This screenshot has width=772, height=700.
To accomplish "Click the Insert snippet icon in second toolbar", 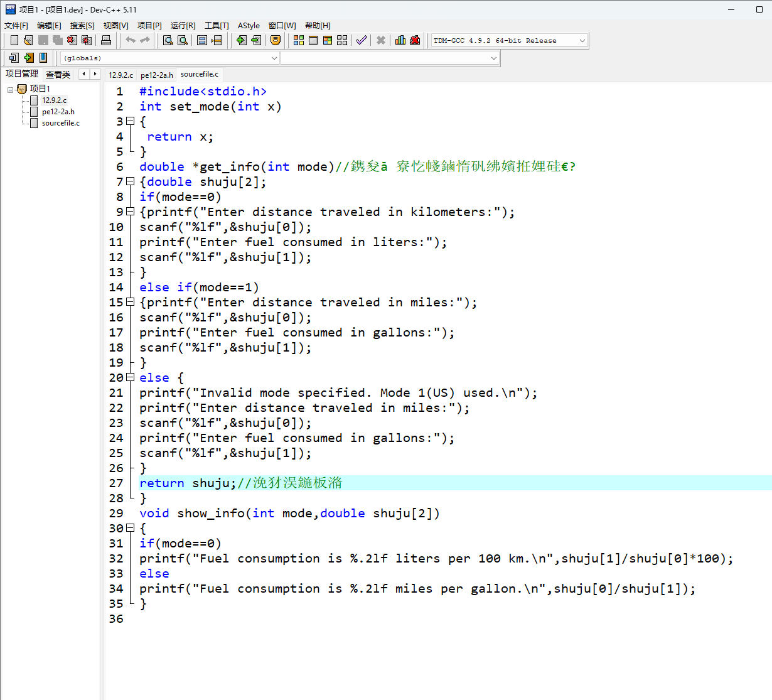I will tap(14, 58).
